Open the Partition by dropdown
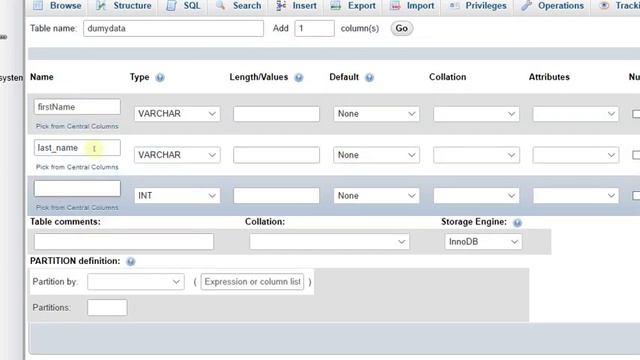The height and width of the screenshot is (360, 640). tap(136, 282)
